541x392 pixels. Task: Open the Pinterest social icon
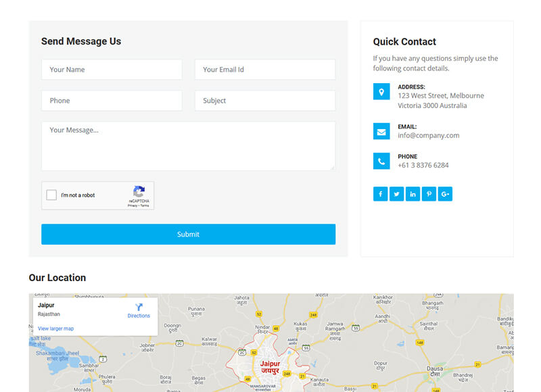(x=429, y=194)
